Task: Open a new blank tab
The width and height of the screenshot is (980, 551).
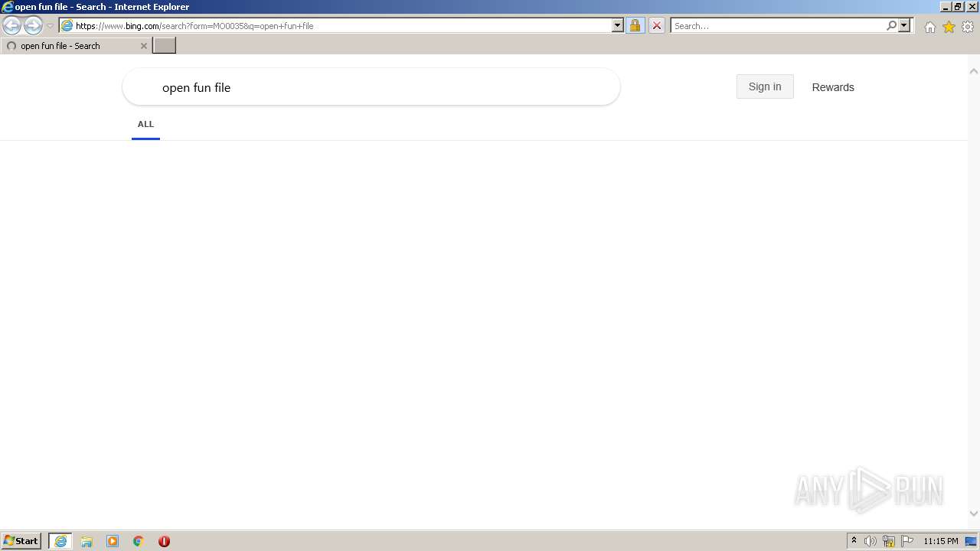Action: tap(165, 45)
